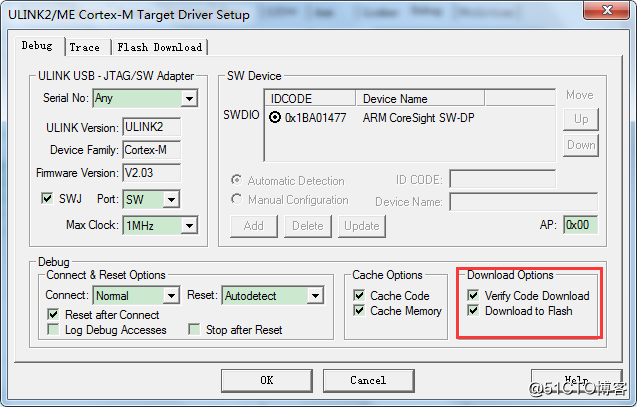Click the ID CODE input field
637x407 pixels.
click(503, 179)
